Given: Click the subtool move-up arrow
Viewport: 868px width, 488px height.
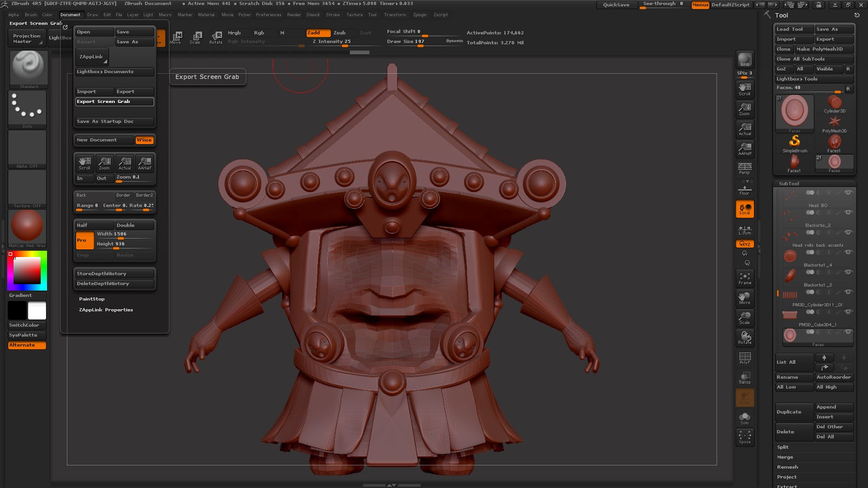Looking at the screenshot, I should coord(824,357).
